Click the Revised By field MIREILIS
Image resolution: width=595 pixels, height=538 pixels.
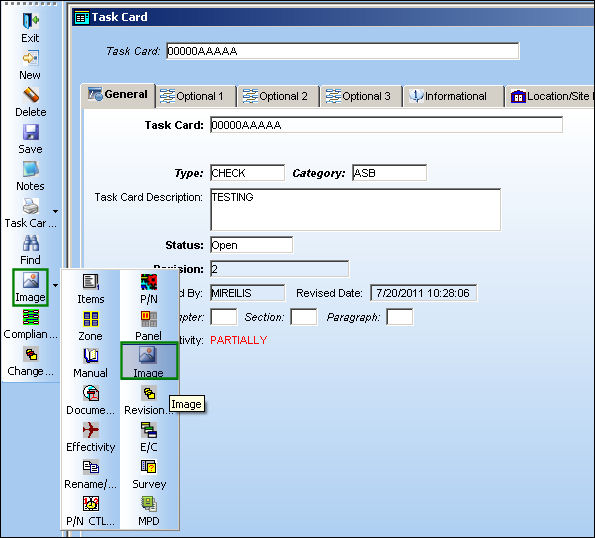tap(247, 293)
